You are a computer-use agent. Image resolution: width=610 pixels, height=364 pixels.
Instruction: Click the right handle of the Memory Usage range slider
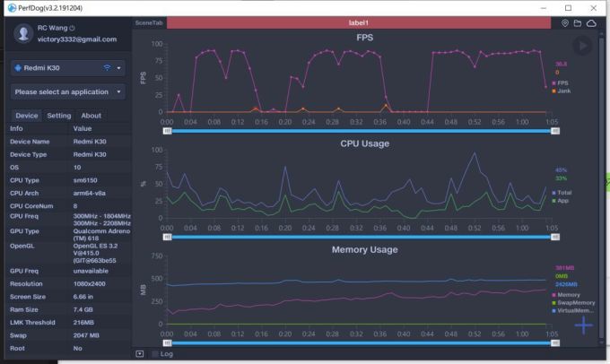[555, 343]
